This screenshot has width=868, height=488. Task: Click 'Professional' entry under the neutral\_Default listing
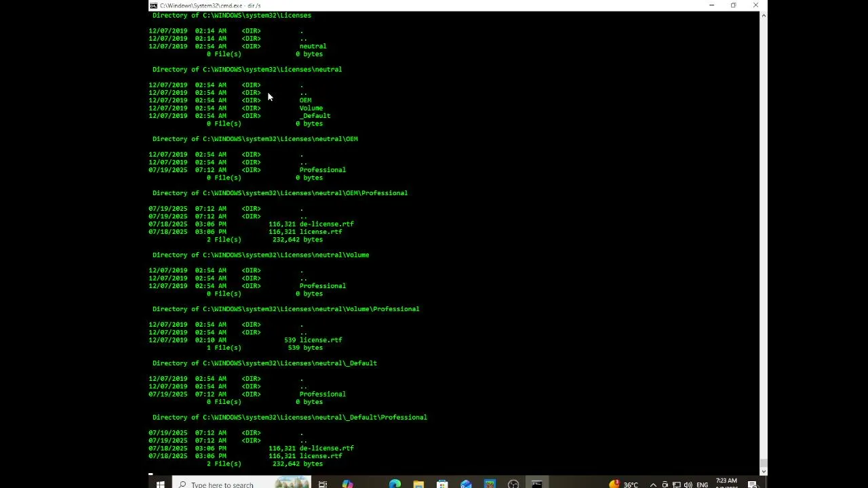[322, 394]
